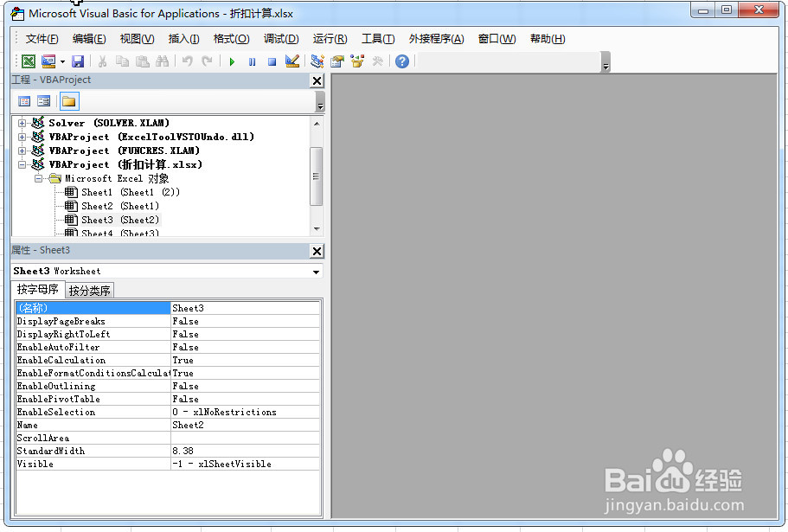The width and height of the screenshot is (788, 532).
Task: Click View Microsoft Excel toolbar icon
Action: [29, 61]
